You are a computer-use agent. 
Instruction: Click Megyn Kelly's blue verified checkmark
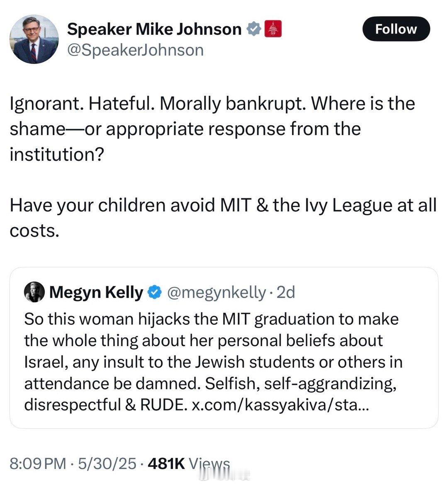coord(155,292)
